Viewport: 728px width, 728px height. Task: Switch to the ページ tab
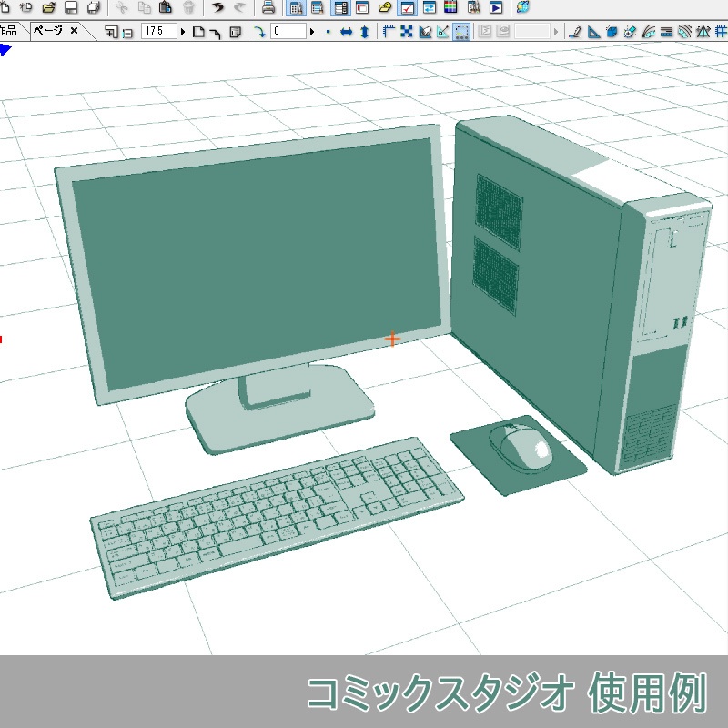(x=50, y=30)
